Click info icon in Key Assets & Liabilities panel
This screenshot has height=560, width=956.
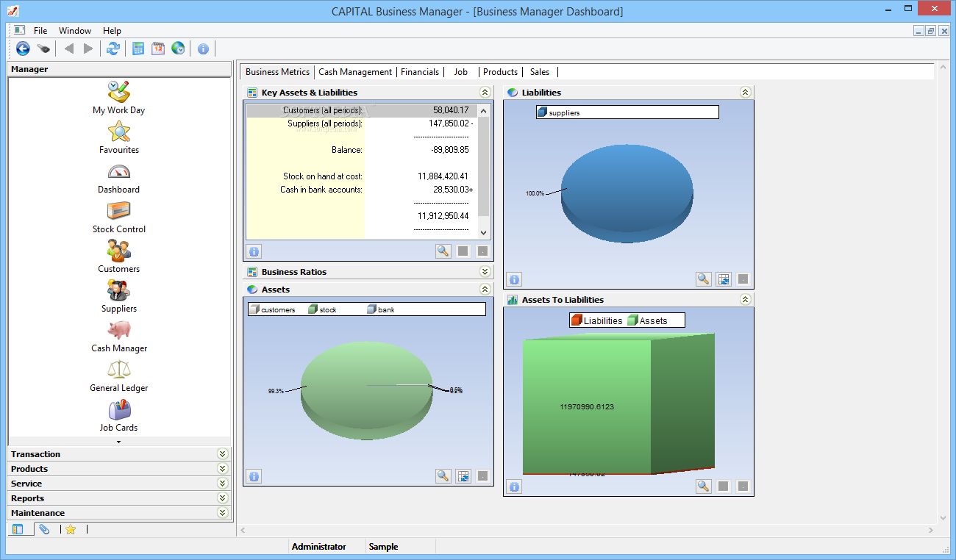coord(254,251)
